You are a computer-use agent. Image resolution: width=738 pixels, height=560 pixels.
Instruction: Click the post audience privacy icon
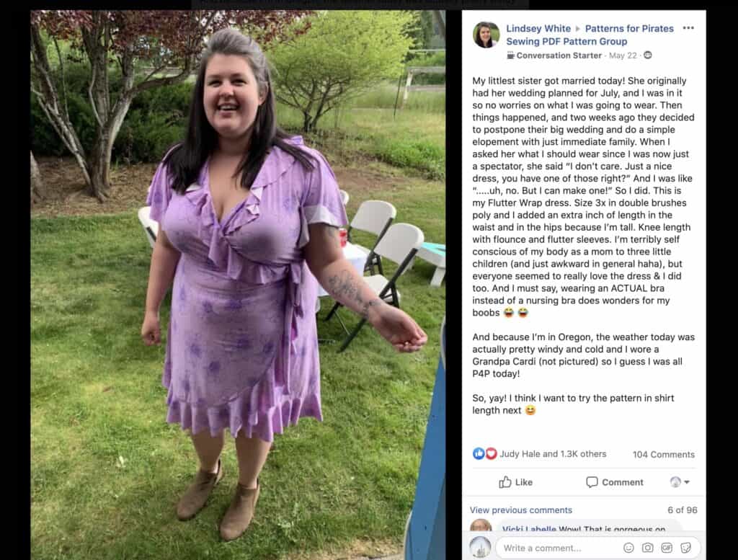click(x=648, y=55)
